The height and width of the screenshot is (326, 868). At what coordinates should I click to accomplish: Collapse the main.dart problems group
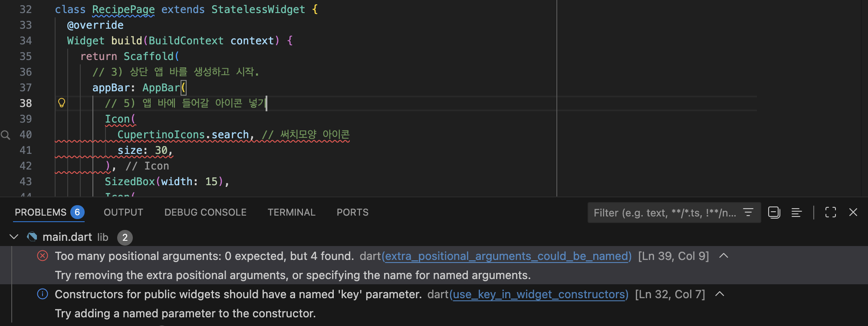pyautogui.click(x=14, y=236)
